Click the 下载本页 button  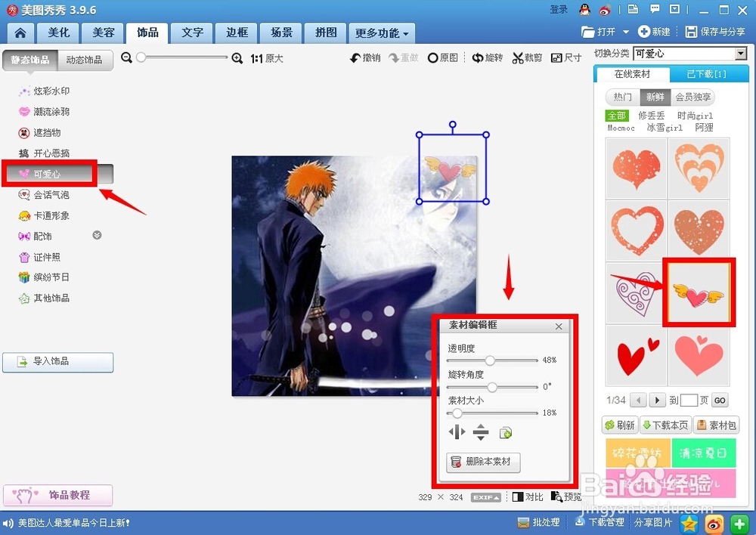(666, 425)
